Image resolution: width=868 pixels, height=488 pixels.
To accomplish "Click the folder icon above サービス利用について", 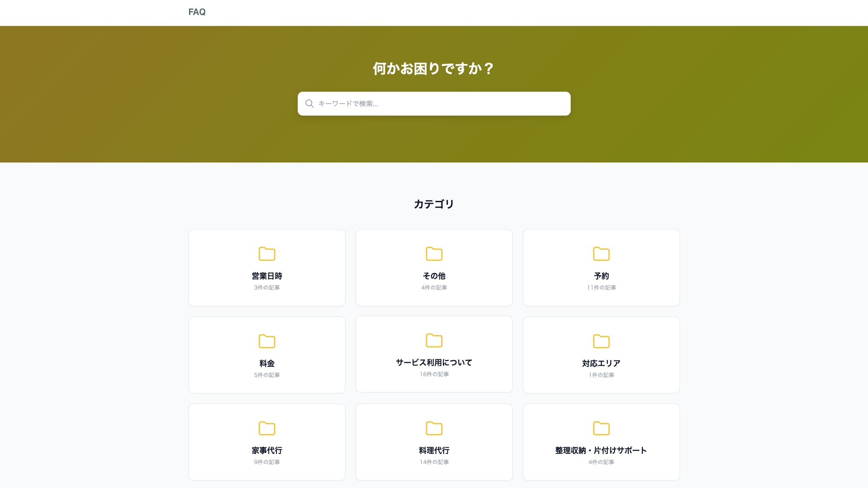I will click(434, 340).
